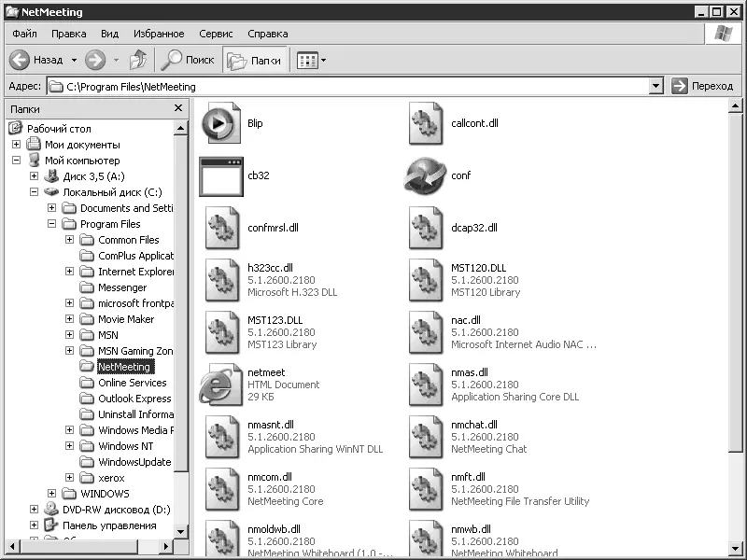Select Movie Maker folder in tree

click(x=126, y=319)
